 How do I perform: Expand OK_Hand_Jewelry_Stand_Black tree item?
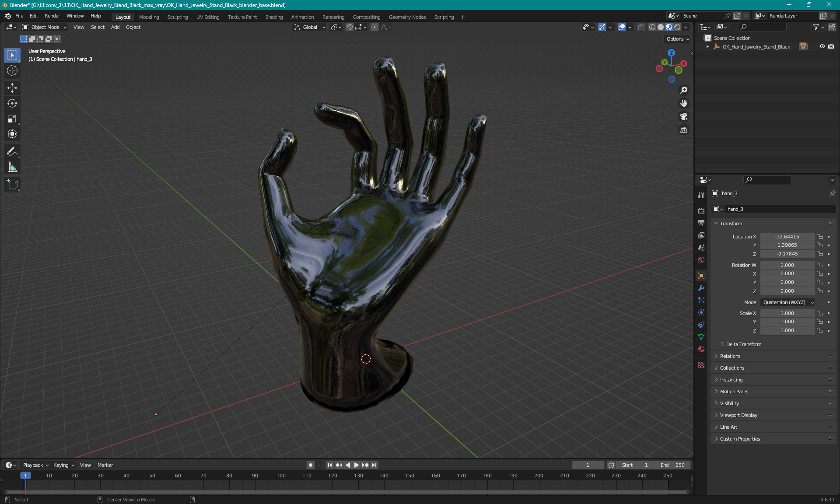(x=707, y=46)
